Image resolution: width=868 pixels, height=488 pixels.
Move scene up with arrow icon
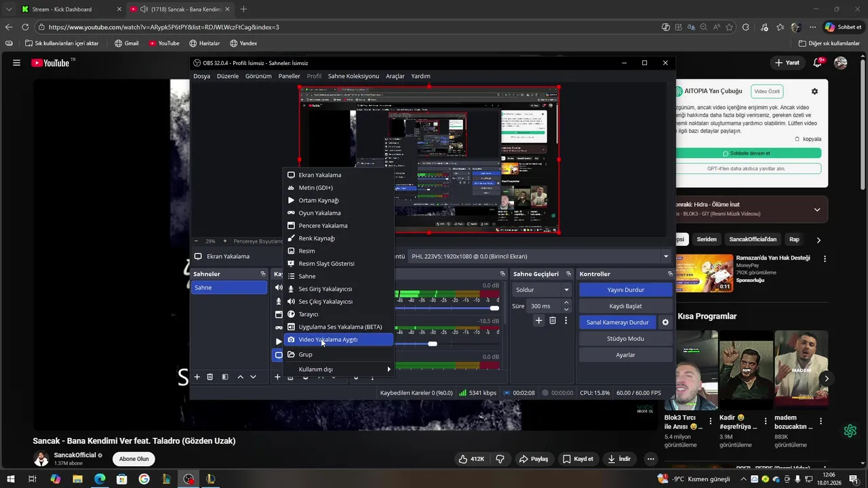[x=240, y=377]
